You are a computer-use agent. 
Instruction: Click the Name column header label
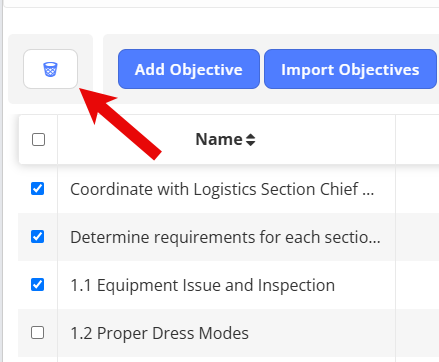click(219, 139)
